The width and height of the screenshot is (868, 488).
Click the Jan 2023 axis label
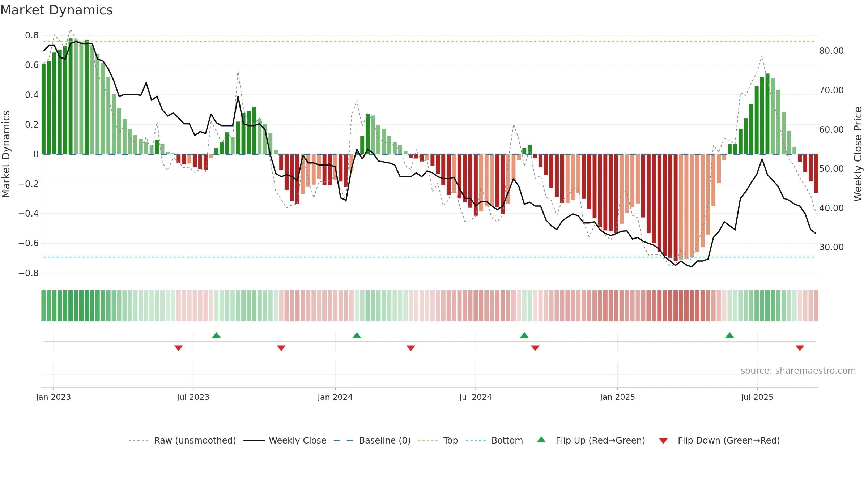(x=54, y=397)
